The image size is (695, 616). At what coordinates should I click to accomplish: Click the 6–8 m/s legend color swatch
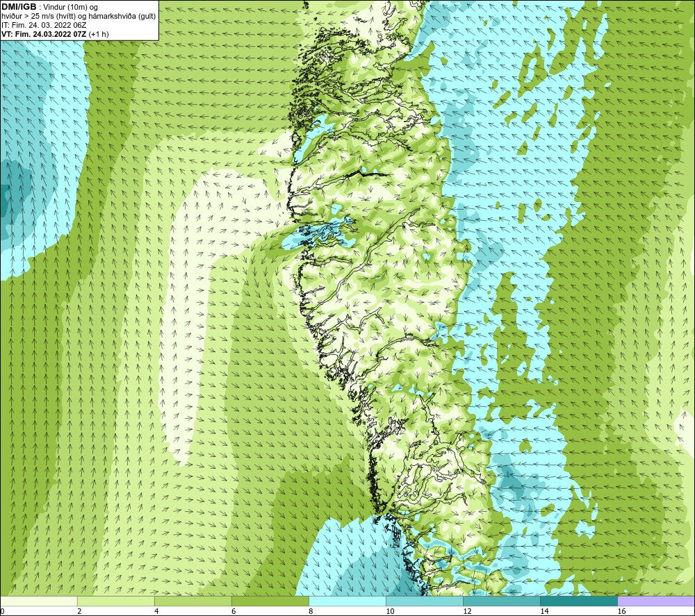[270, 601]
